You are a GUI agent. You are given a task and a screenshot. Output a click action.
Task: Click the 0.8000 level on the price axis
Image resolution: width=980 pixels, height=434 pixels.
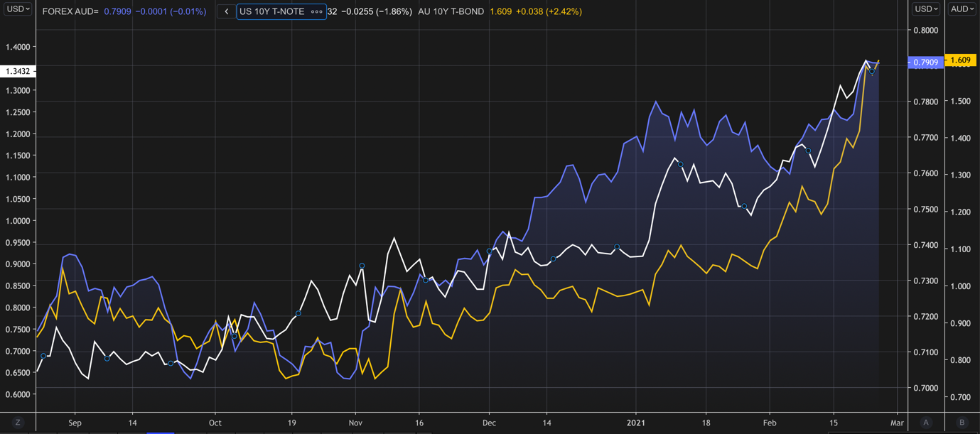click(x=925, y=30)
